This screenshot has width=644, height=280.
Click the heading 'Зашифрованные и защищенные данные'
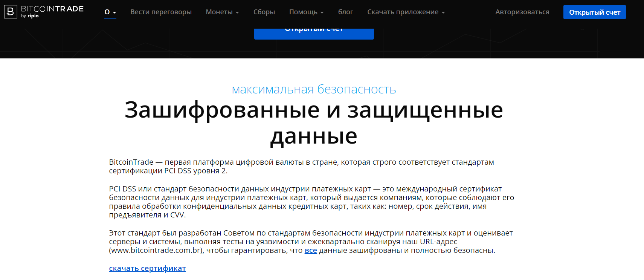pyautogui.click(x=314, y=123)
